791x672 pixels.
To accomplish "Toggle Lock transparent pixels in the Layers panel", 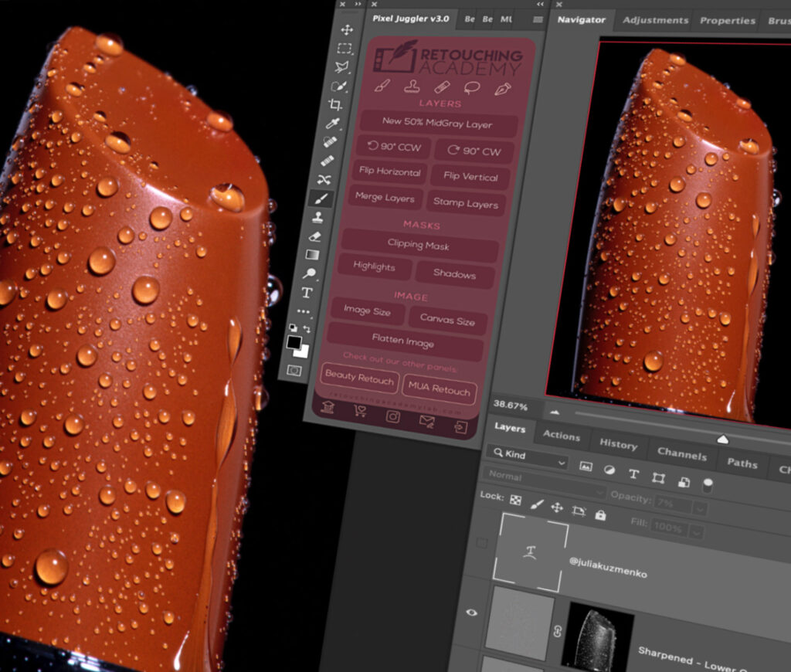I will click(514, 501).
